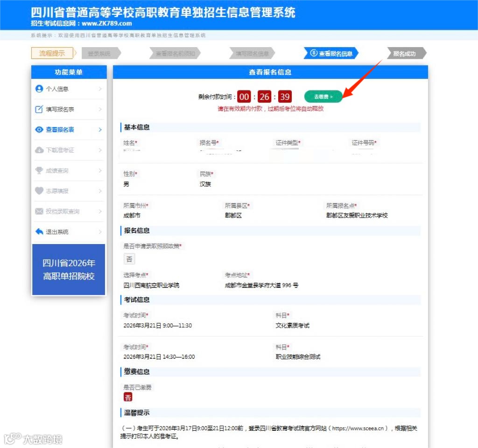The height and width of the screenshot is (448, 478).
Task: Click the red payment deadline warning text
Action: (x=270, y=109)
